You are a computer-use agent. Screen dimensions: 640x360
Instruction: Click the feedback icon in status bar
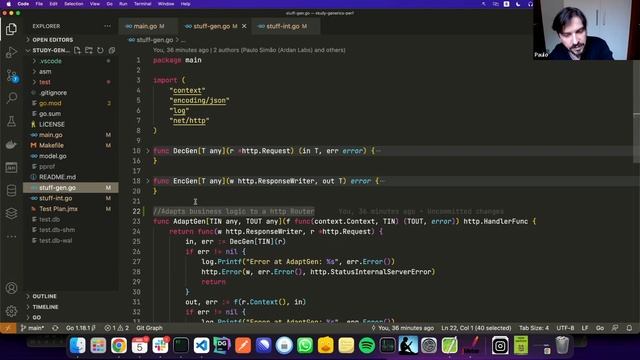coord(615,328)
